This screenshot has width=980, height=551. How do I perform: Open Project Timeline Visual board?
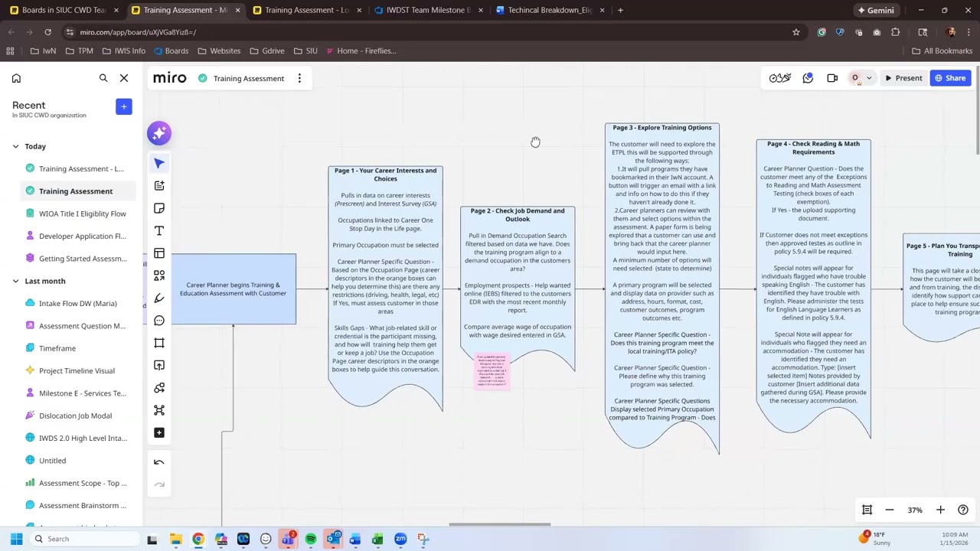pyautogui.click(x=75, y=370)
